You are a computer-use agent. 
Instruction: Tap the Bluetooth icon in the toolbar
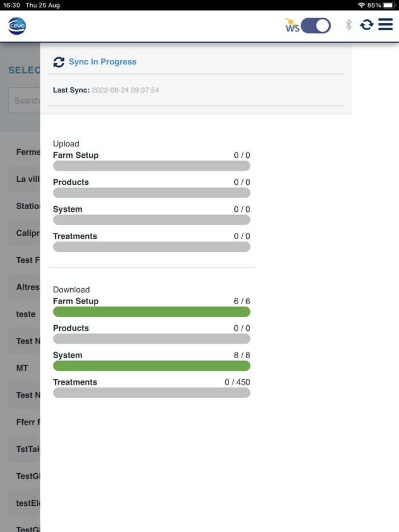[348, 25]
